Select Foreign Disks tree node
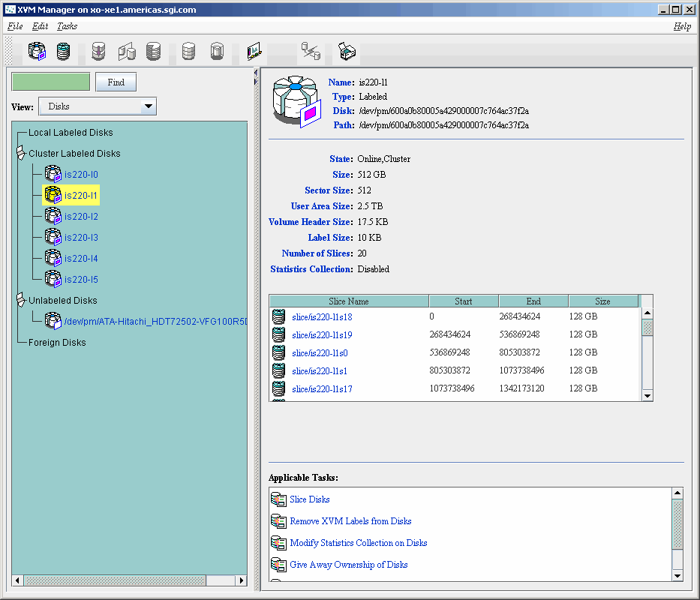Viewport: 700px width, 600px height. pos(57,342)
